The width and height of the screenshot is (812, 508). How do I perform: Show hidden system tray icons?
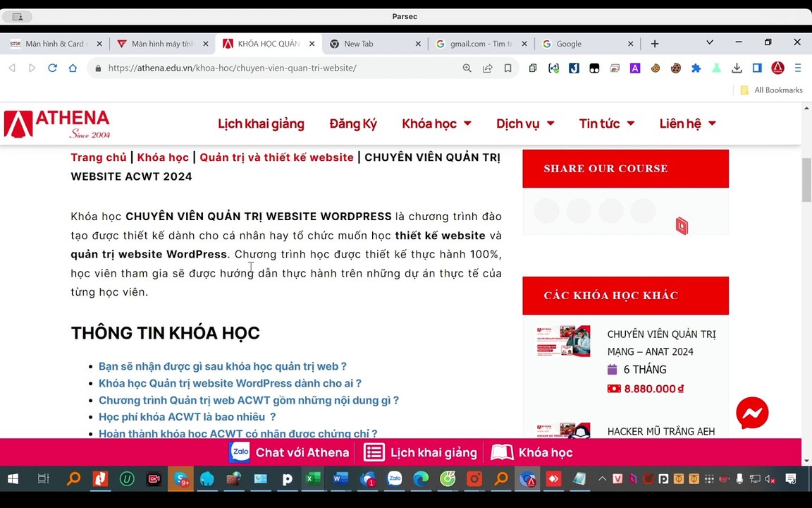tap(602, 478)
